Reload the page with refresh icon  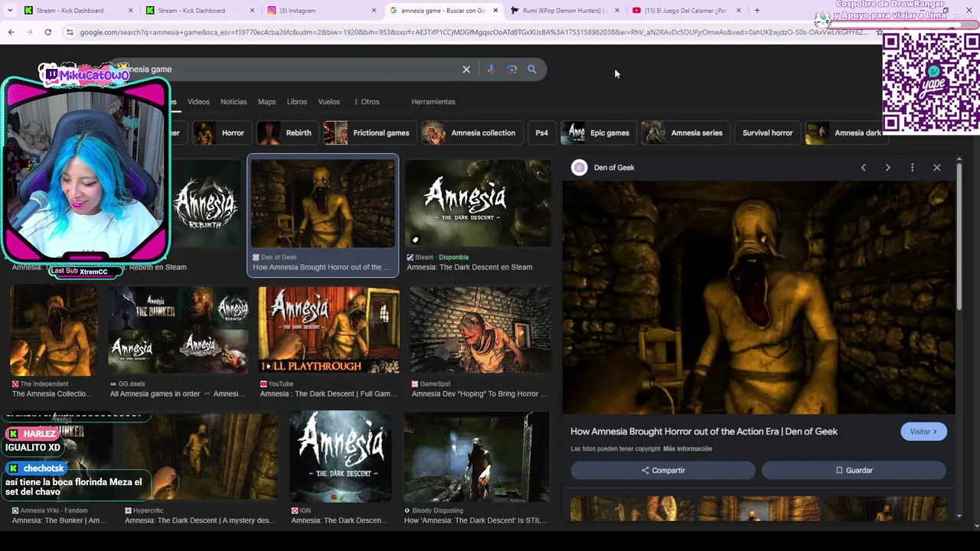(47, 32)
